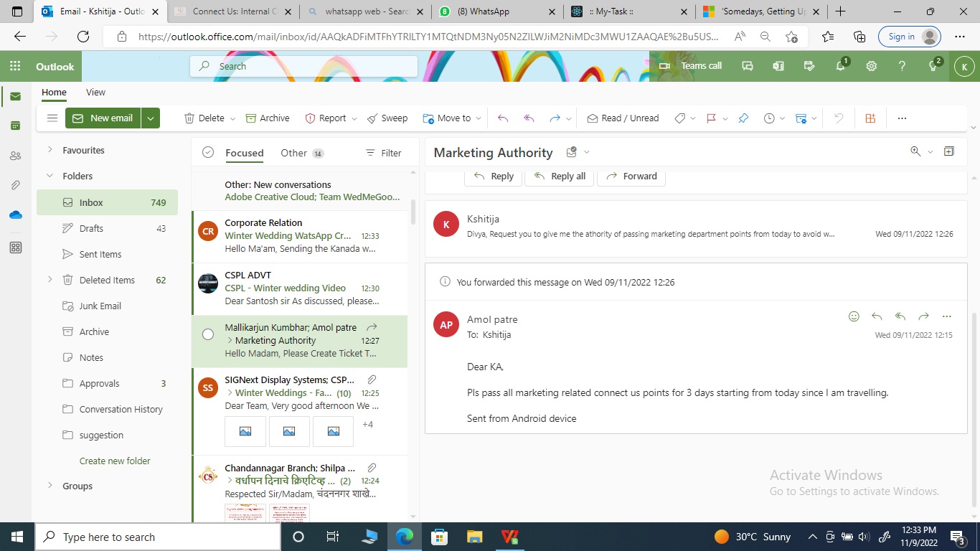Click the Forward button in reading pane
The image size is (980, 551).
(631, 176)
